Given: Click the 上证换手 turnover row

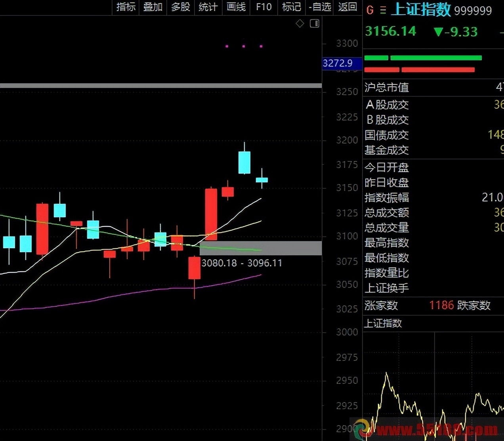Looking at the screenshot, I should [386, 288].
